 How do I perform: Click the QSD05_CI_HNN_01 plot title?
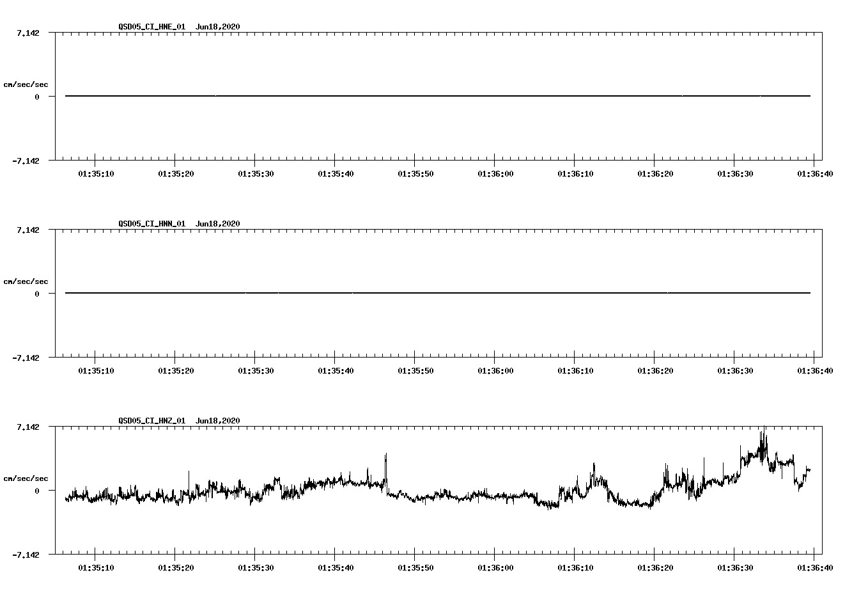(152, 224)
